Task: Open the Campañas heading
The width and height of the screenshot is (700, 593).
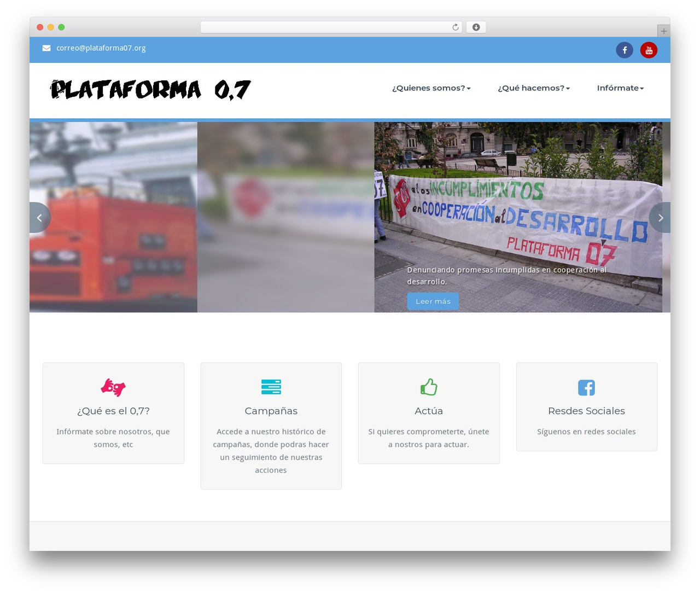Action: [271, 411]
